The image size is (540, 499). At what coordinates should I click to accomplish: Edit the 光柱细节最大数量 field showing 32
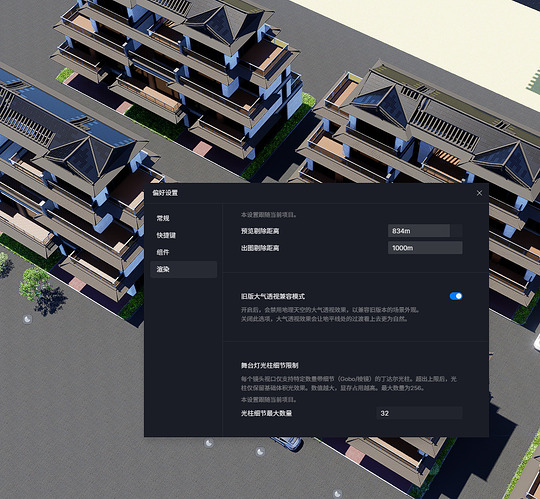[419, 413]
